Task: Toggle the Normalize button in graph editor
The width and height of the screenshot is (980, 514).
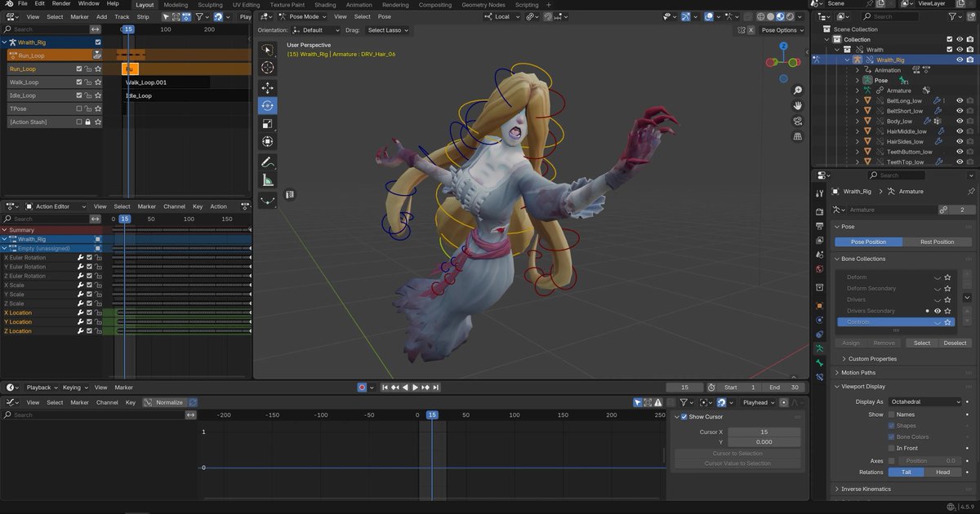Action: tap(165, 402)
